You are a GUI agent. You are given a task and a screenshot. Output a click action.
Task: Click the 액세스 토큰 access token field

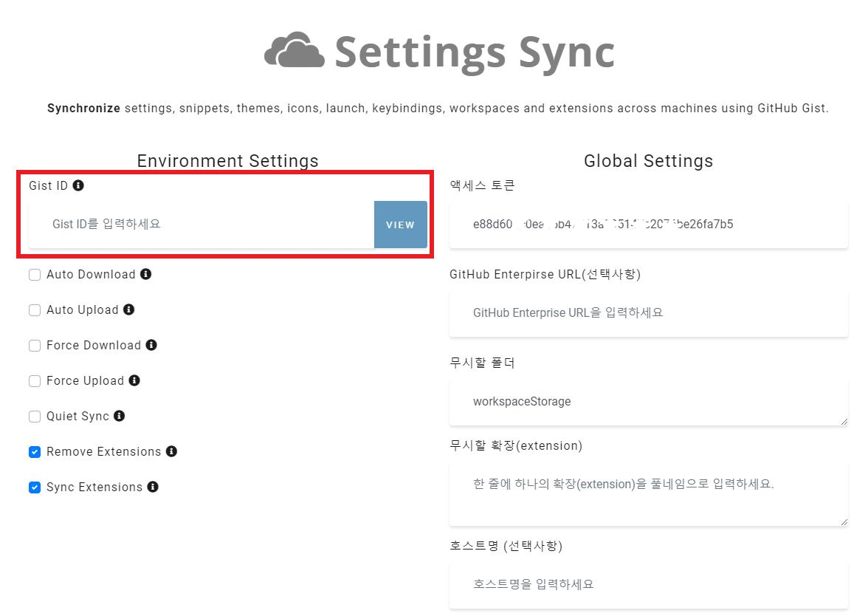pyautogui.click(x=648, y=225)
